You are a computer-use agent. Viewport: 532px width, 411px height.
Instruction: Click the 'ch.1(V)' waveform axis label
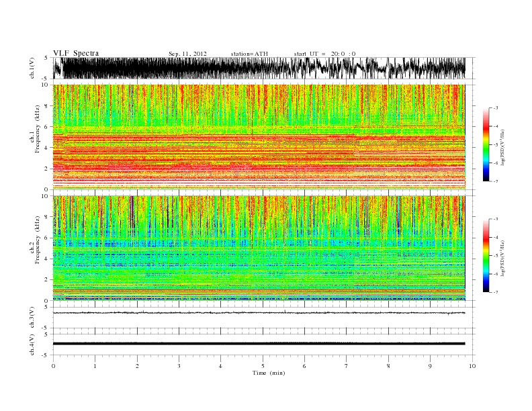(32, 68)
